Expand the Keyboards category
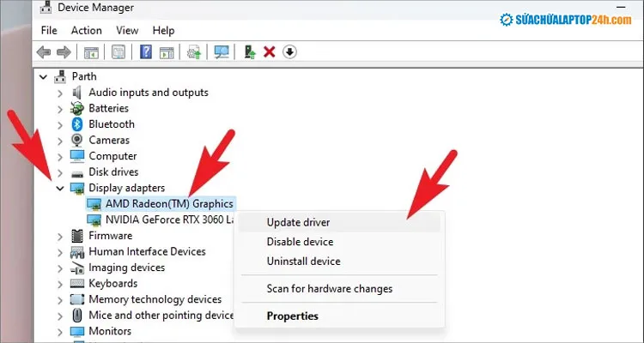644x343 pixels. click(59, 284)
